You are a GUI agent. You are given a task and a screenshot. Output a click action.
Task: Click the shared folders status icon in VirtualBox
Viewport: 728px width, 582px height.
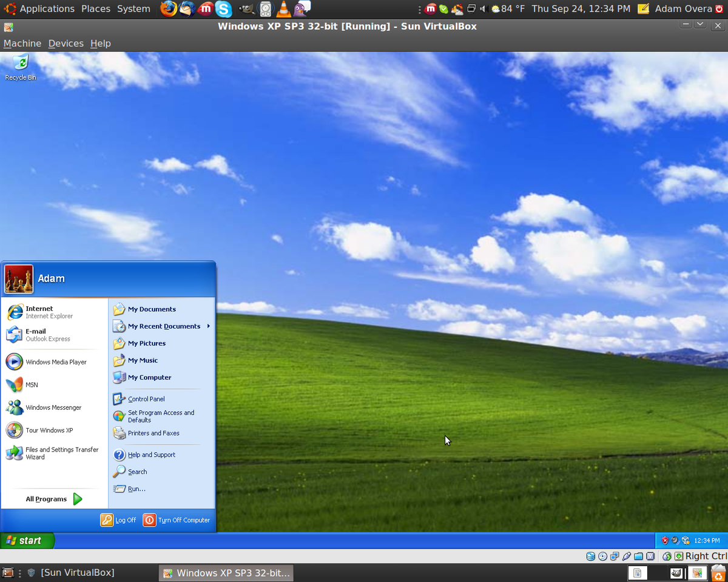click(639, 556)
